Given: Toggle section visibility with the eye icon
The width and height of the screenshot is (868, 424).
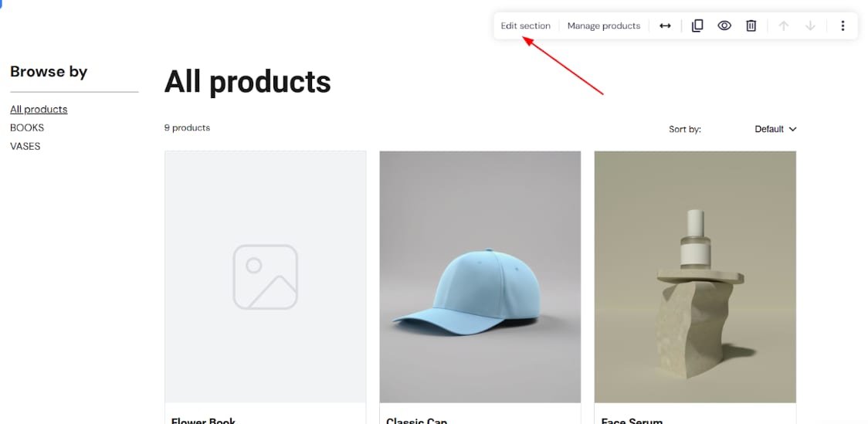Looking at the screenshot, I should [x=724, y=25].
